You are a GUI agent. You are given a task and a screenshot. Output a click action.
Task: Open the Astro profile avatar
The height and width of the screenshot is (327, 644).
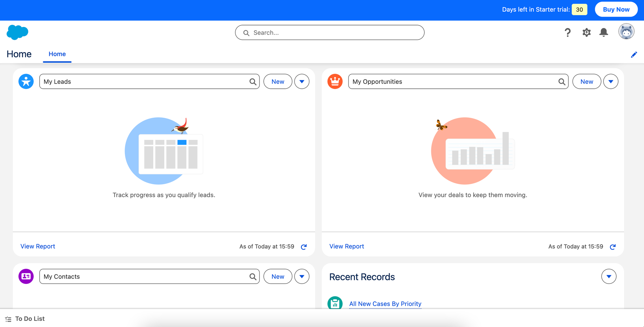coord(626,31)
